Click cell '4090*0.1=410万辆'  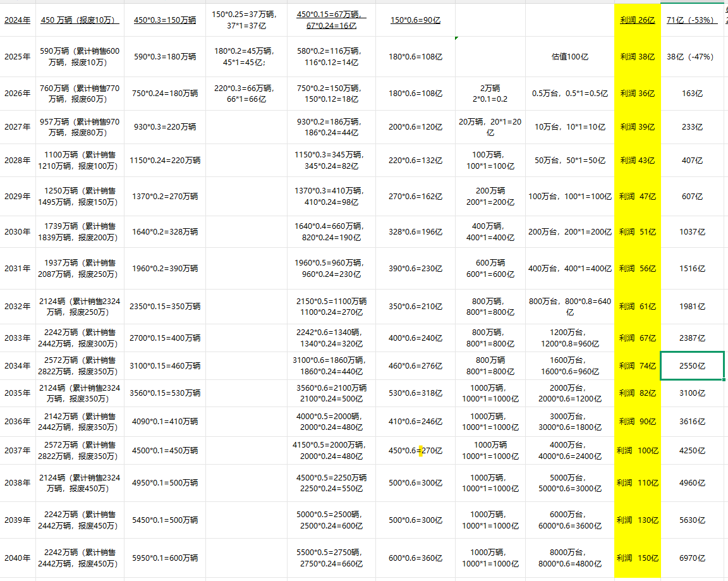[x=165, y=422]
